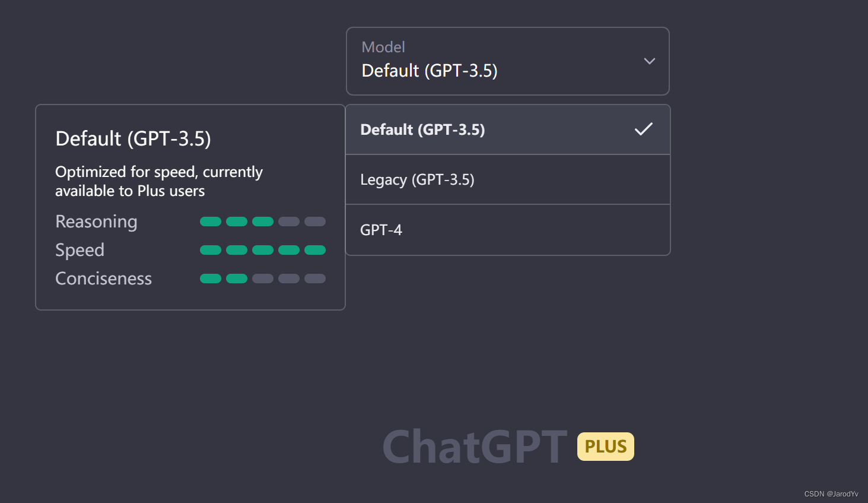This screenshot has height=503, width=868.
Task: Click the ChatGPT logo text
Action: 475,447
